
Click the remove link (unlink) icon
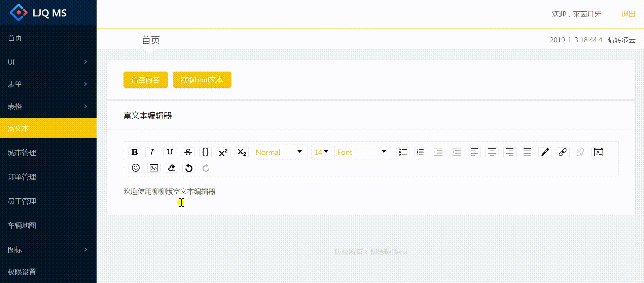pos(580,152)
